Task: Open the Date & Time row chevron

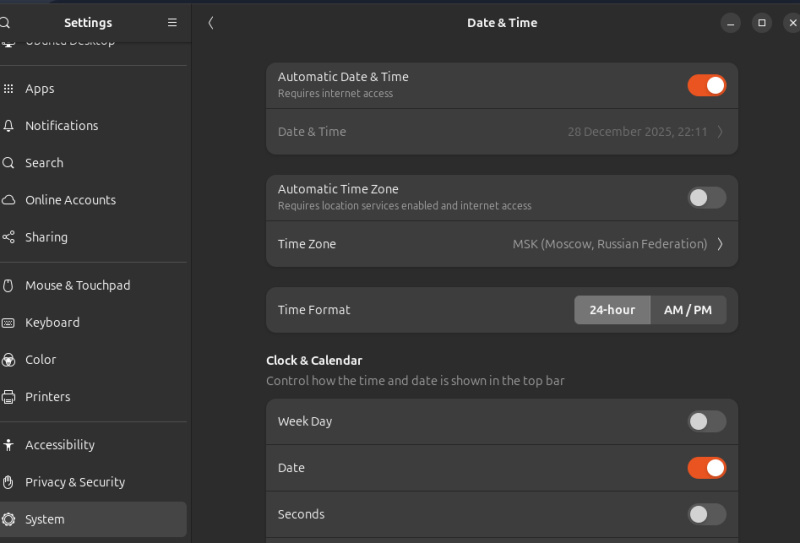Action: (x=720, y=132)
